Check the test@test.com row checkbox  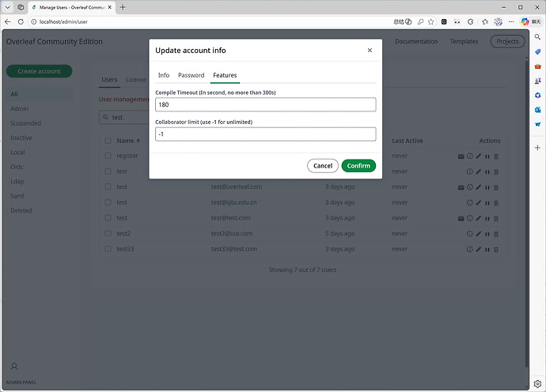(x=108, y=218)
